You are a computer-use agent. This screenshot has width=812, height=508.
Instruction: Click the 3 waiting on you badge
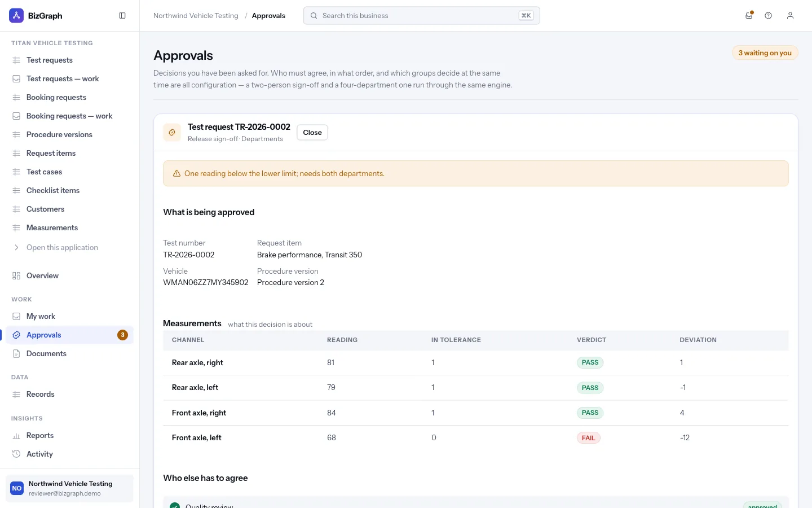pyautogui.click(x=765, y=53)
